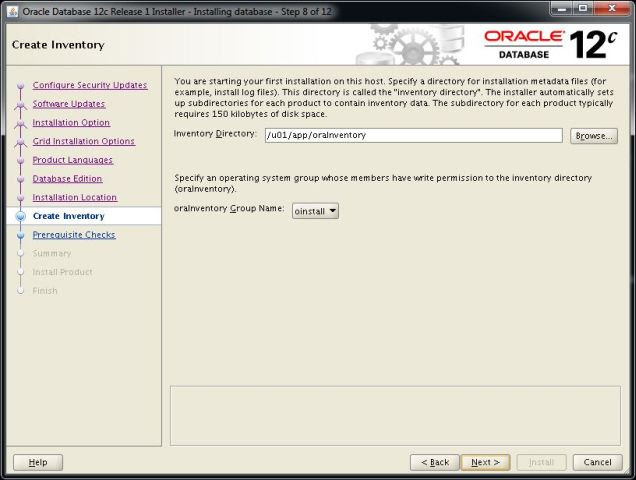Go back with the Back button

pos(435,462)
